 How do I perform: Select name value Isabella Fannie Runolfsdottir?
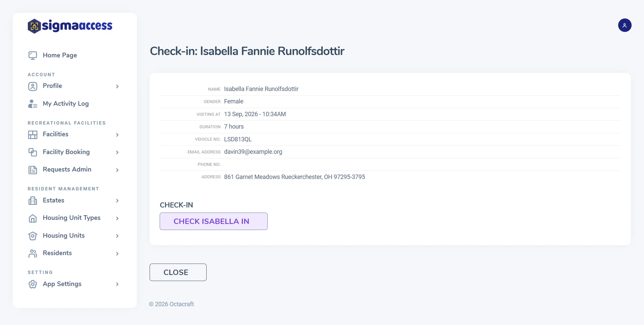(x=261, y=89)
